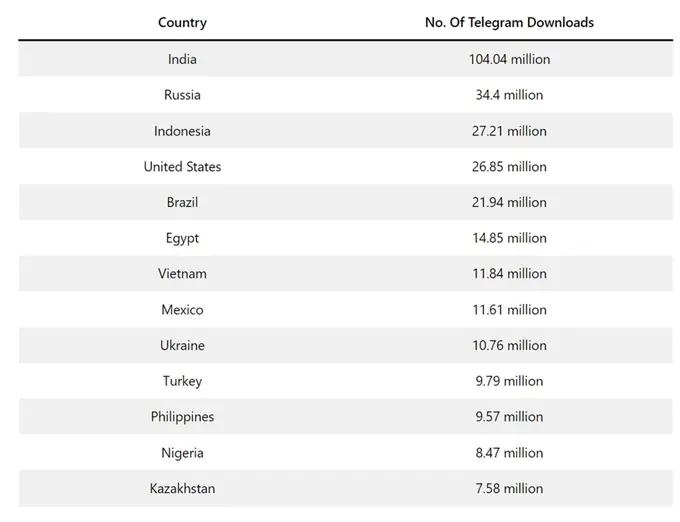Viewport: 680px width, 522px height.
Task: Select the Ukraine country cell
Action: (182, 345)
